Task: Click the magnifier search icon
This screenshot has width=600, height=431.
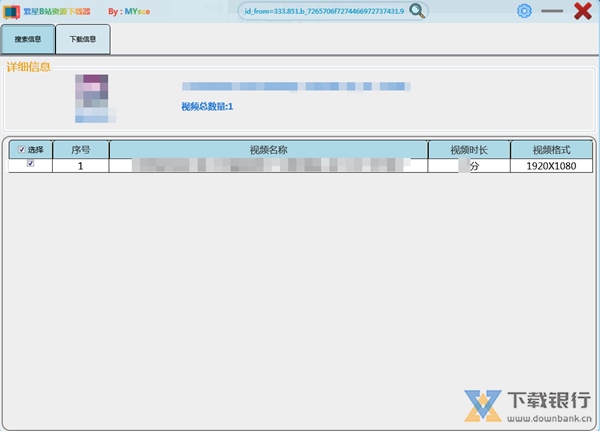Action: tap(417, 11)
